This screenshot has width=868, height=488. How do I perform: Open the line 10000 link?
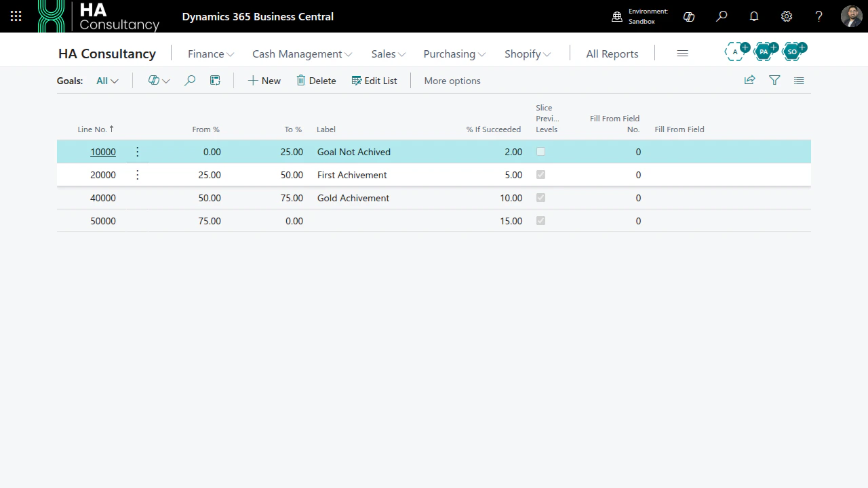pos(103,152)
